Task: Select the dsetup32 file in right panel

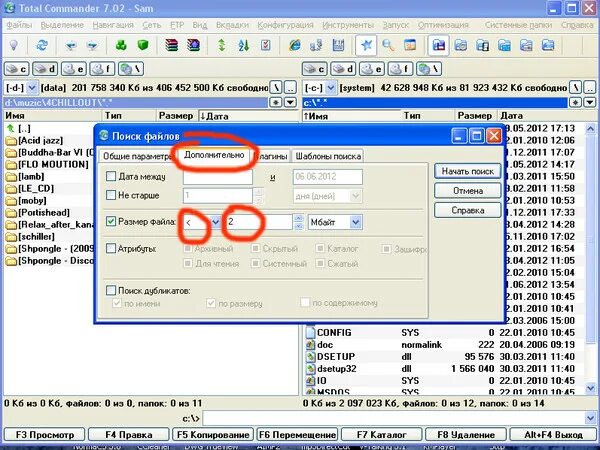Action: point(336,368)
